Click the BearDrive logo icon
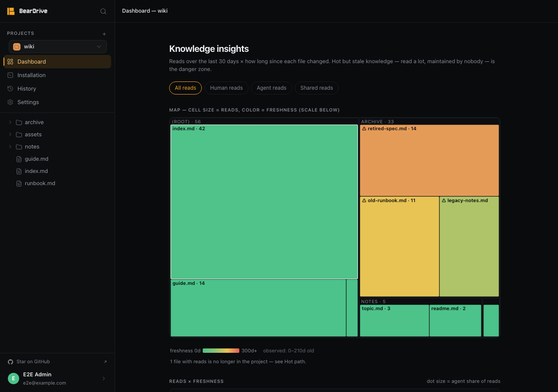This screenshot has width=558, height=392. coord(11,11)
